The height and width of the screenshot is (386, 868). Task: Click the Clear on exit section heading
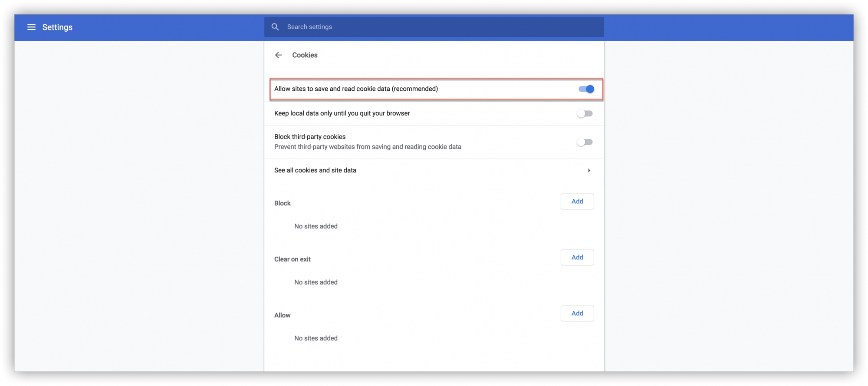292,259
